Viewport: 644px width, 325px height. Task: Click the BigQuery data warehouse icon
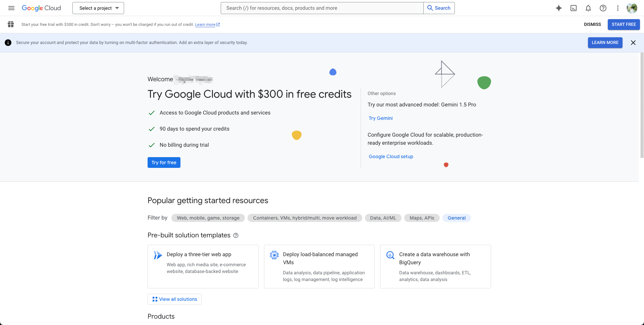click(390, 255)
